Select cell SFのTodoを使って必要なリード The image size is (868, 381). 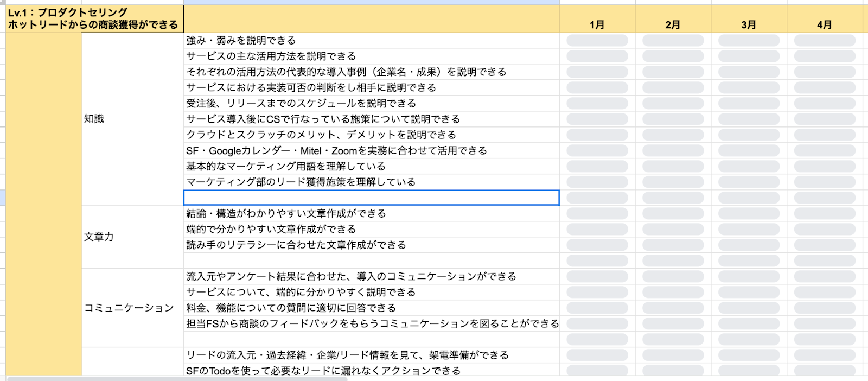(372, 371)
